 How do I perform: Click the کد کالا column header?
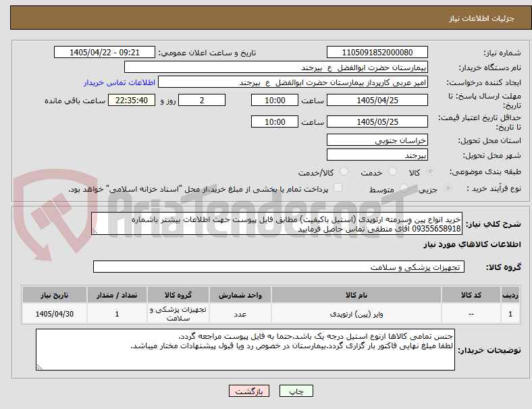(x=471, y=295)
